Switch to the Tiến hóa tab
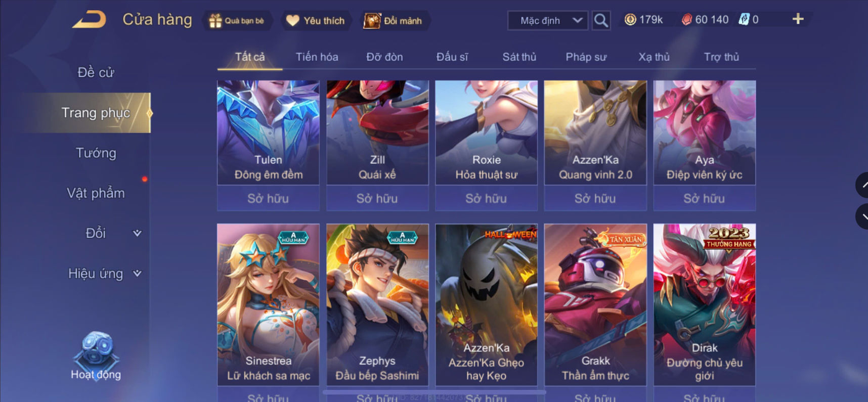Viewport: 868px width, 402px height. (x=317, y=57)
